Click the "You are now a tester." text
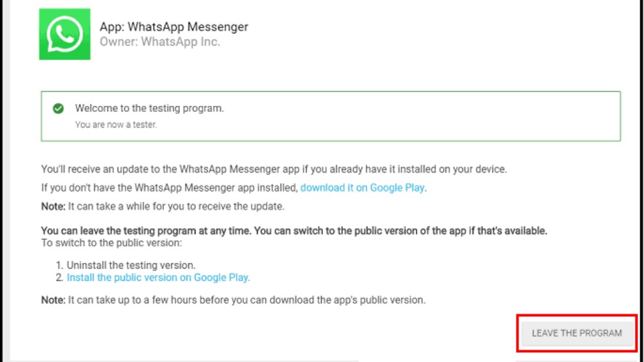Viewport: 644px width, 362px height. tap(116, 125)
